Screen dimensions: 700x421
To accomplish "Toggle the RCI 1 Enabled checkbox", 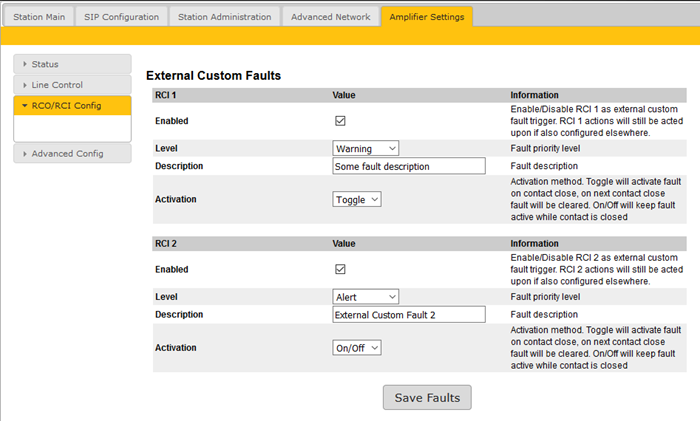I will pyautogui.click(x=340, y=121).
